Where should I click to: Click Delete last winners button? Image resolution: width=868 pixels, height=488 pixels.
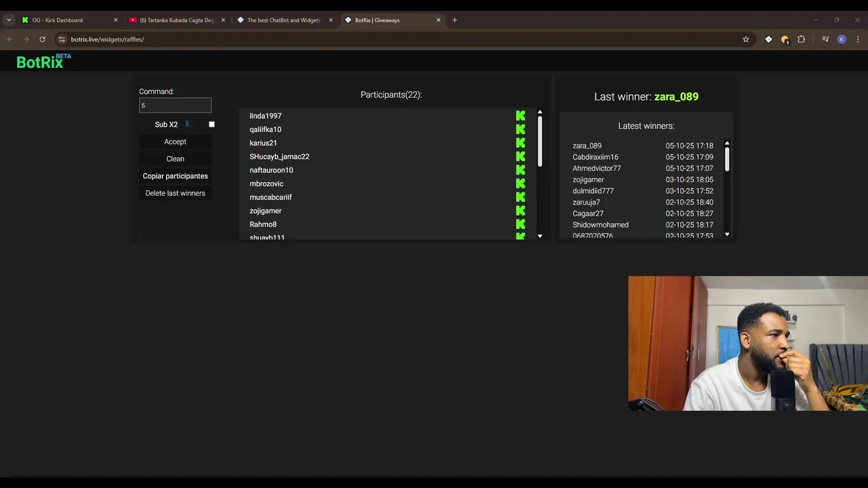(175, 193)
